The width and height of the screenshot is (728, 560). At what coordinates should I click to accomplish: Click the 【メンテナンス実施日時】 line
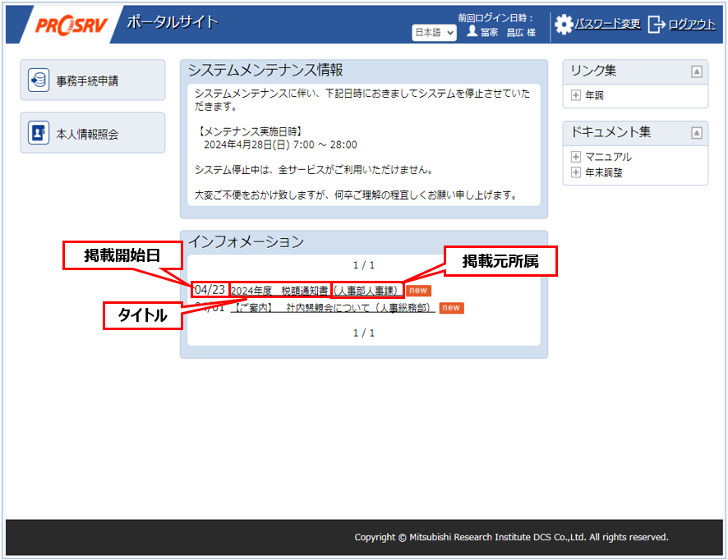point(251,131)
